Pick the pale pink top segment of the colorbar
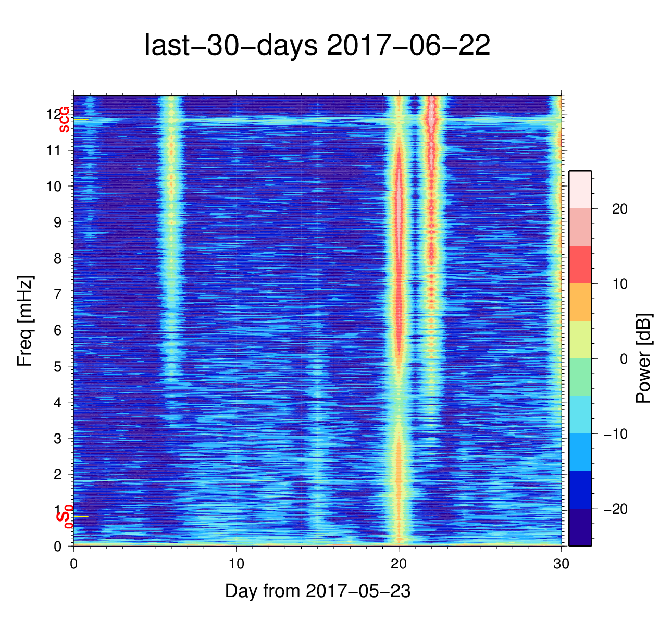This screenshot has width=672, height=620. coord(580,190)
